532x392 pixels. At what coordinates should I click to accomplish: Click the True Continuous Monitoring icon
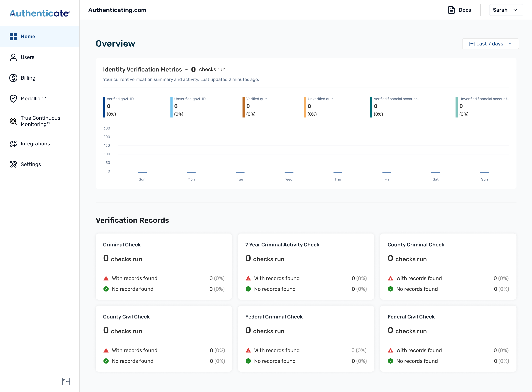coord(13,121)
